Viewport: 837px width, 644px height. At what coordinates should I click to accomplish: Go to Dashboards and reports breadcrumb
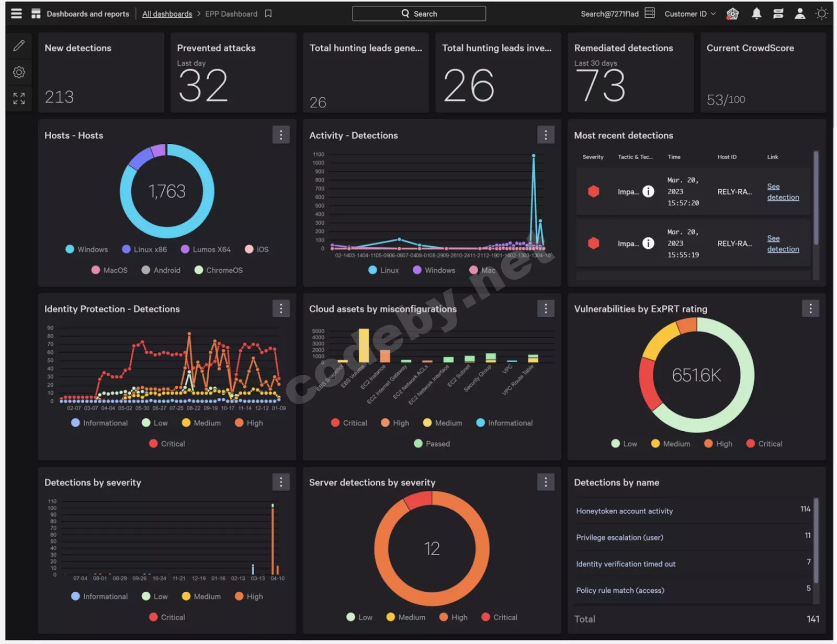(88, 14)
